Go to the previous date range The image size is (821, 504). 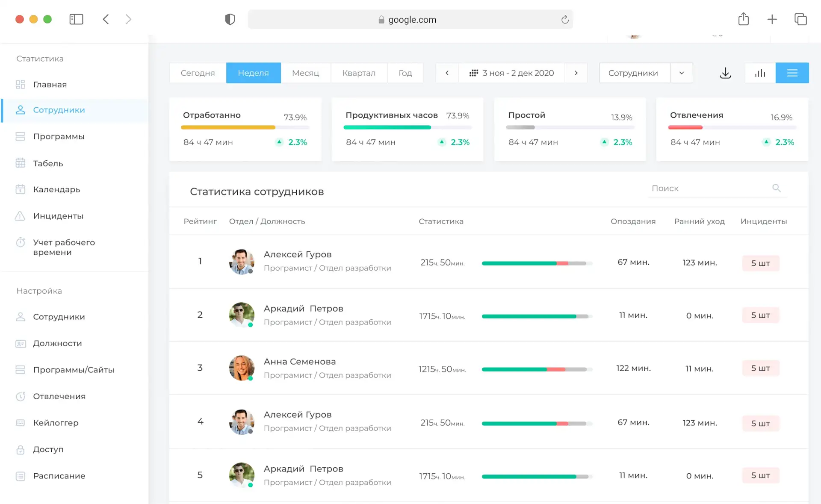click(x=447, y=73)
